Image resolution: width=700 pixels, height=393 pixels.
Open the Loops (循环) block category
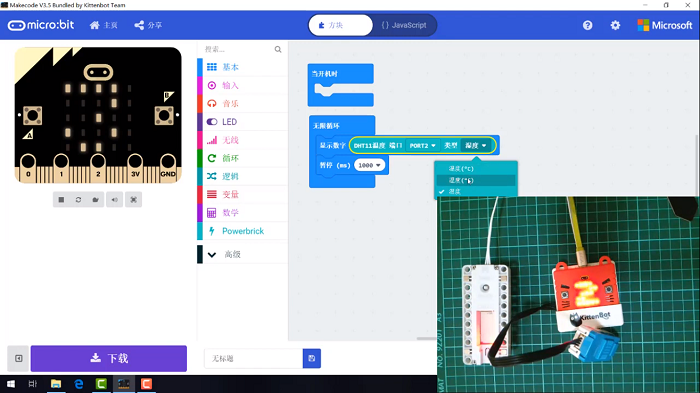coord(242,158)
